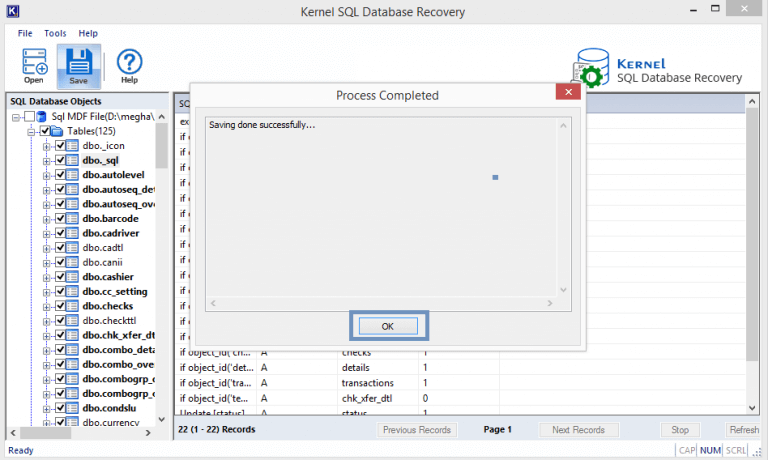Click the Refresh button
The width and height of the screenshot is (768, 460).
click(x=744, y=430)
